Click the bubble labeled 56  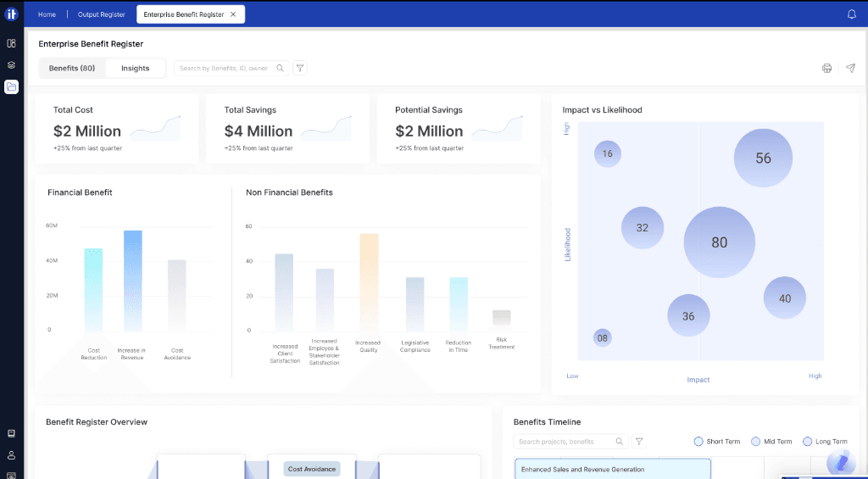[764, 158]
